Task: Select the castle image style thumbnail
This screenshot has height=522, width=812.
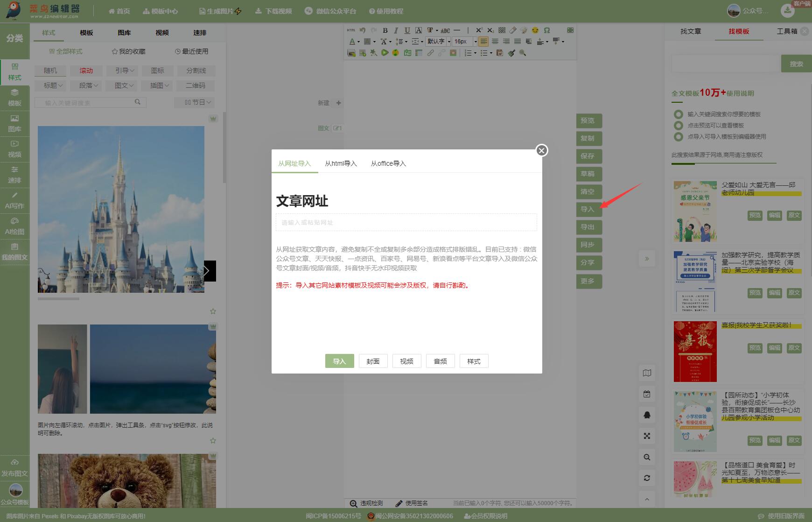Action: click(x=121, y=209)
